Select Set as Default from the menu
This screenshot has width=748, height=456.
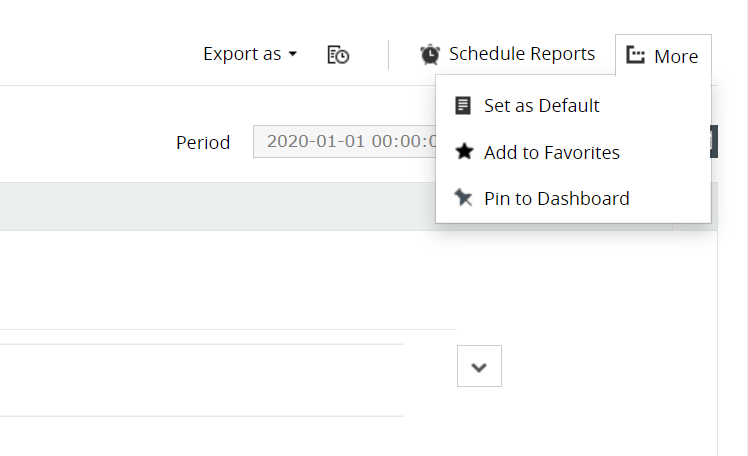[541, 105]
